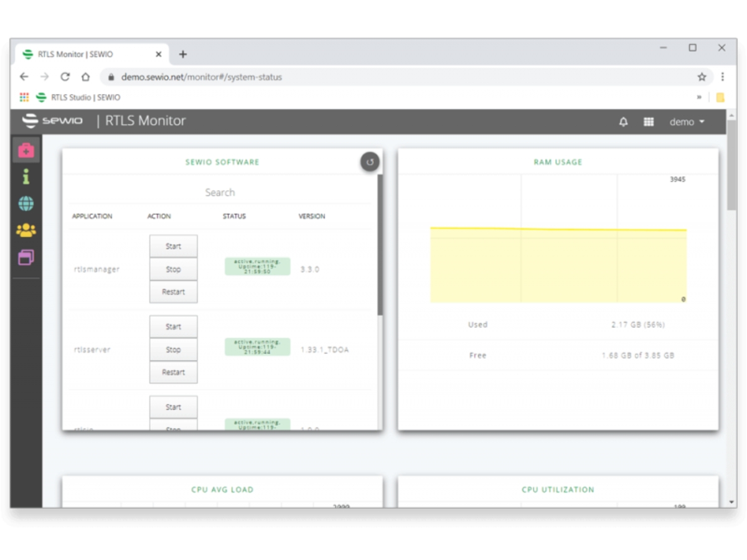Open the green info sidebar icon
747x560 pixels.
tap(26, 177)
